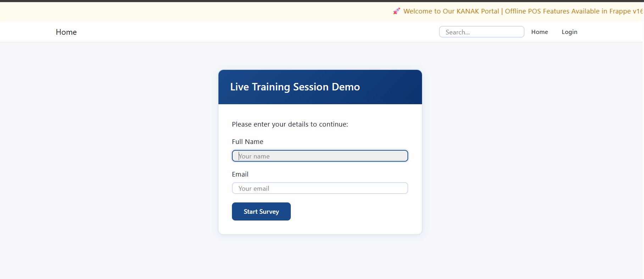Open the Login link

[x=570, y=32]
